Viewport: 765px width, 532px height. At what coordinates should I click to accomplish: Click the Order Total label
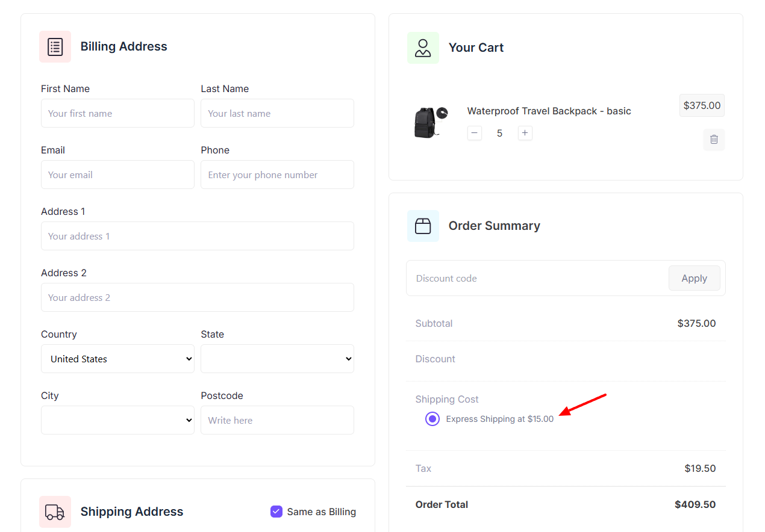point(442,504)
